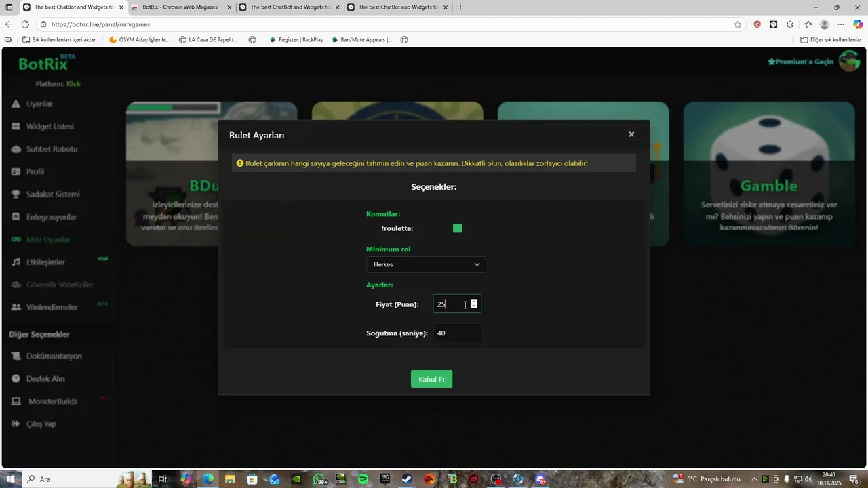Image resolution: width=868 pixels, height=488 pixels.
Task: Open the weather widget 5°C Parçalı bulutlu
Action: [x=707, y=479]
